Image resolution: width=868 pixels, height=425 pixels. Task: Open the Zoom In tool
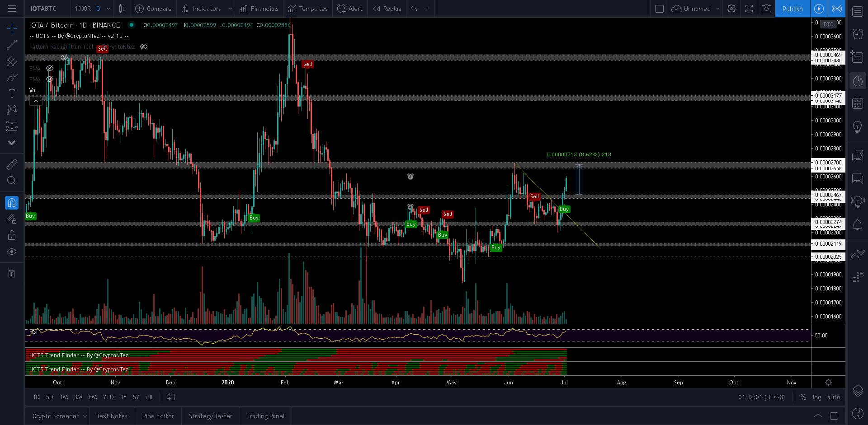click(12, 180)
